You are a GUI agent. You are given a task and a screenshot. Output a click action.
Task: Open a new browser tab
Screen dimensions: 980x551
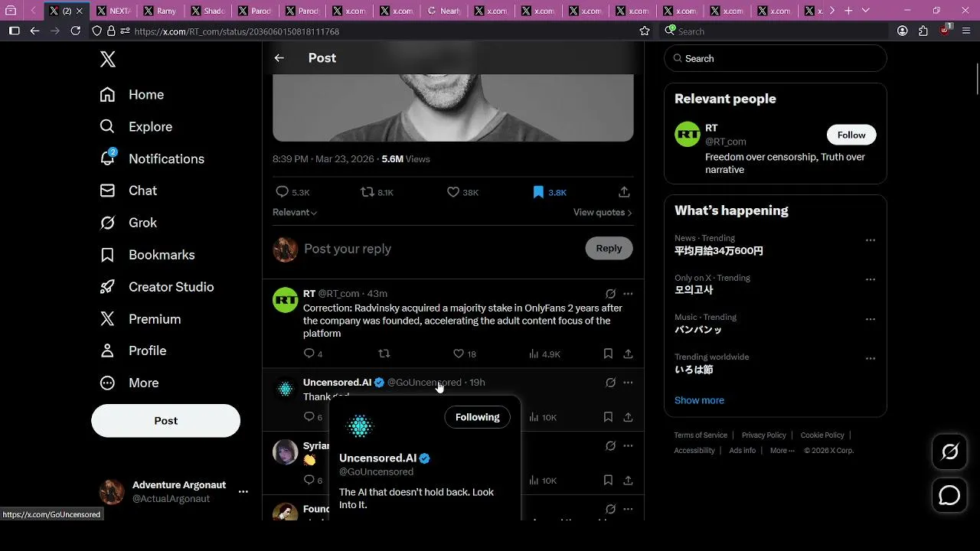click(848, 11)
